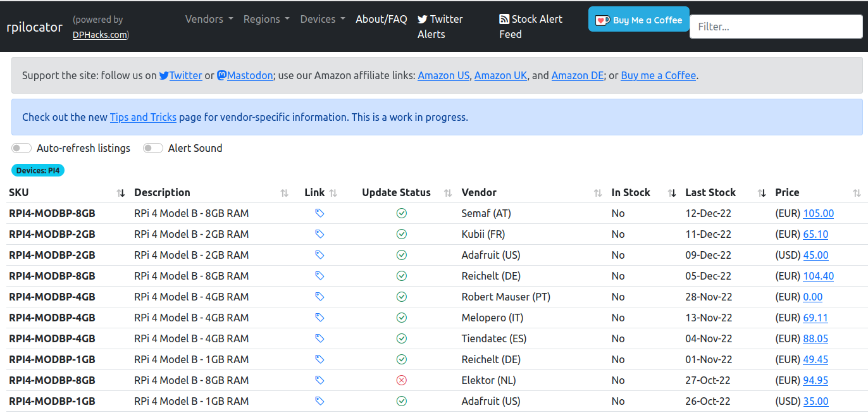Image resolution: width=868 pixels, height=415 pixels.
Task: Click the link tag icon in the 09-Dec-22 Adafruit row
Action: pyautogui.click(x=319, y=255)
